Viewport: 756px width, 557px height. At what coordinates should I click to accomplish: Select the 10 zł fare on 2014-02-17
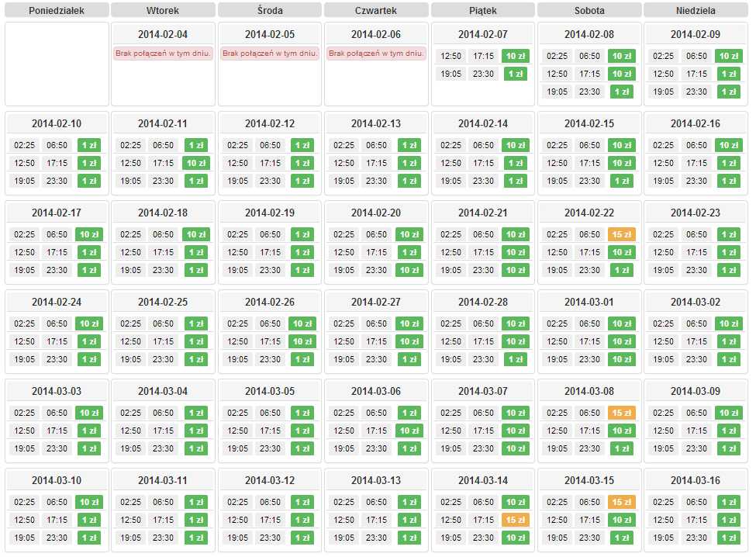click(89, 234)
